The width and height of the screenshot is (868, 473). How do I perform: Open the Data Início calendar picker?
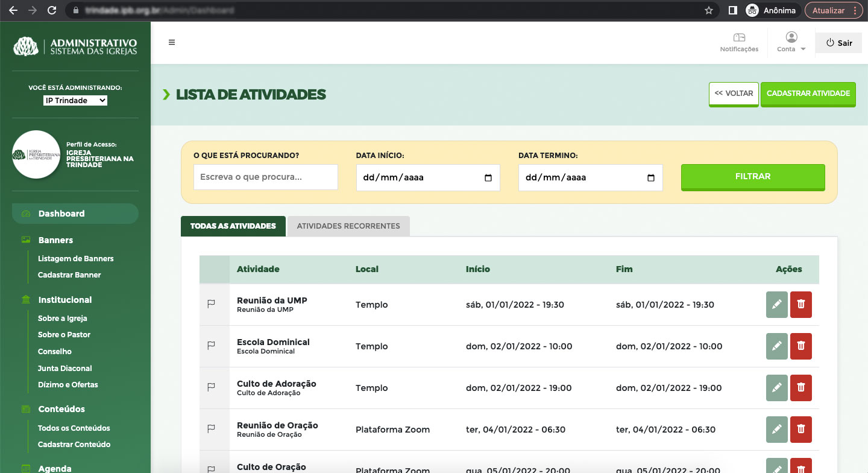pos(488,178)
